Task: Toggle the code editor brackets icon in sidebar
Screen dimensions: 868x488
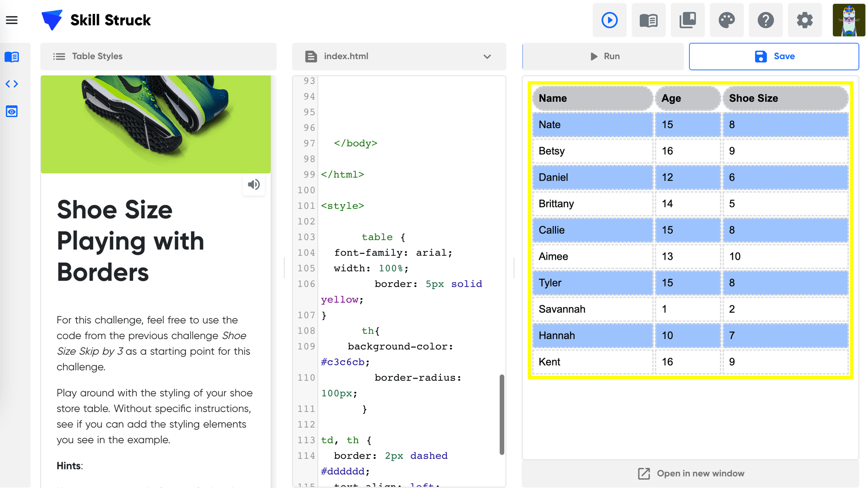Action: pyautogui.click(x=12, y=84)
